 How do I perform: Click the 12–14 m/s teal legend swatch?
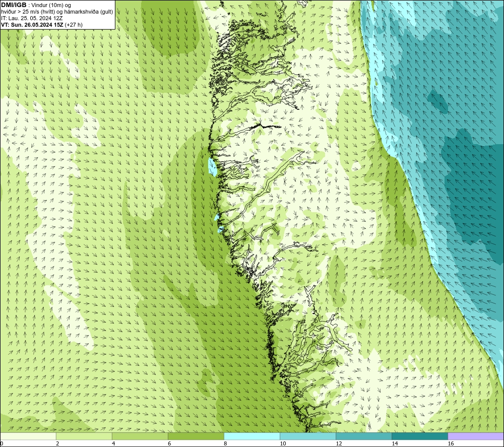click(364, 436)
